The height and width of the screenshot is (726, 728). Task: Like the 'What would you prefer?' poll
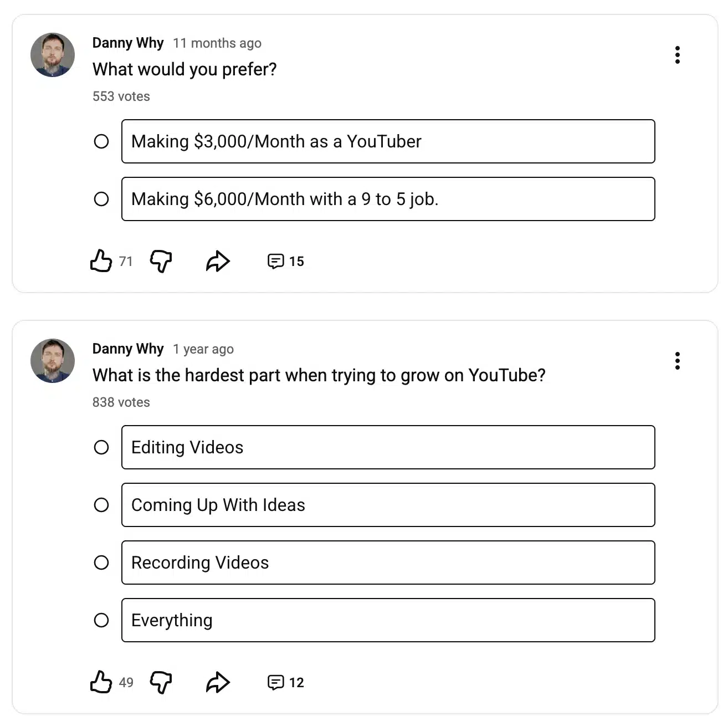click(x=101, y=261)
